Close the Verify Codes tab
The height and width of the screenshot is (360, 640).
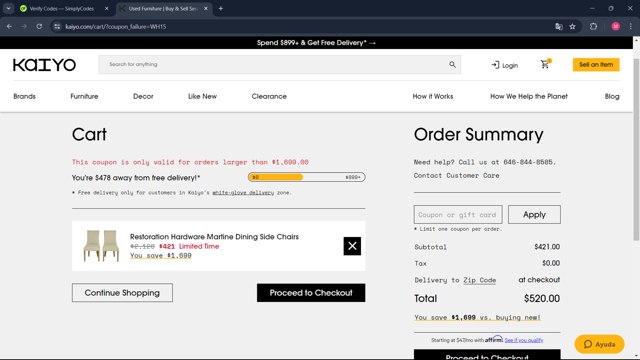(107, 8)
